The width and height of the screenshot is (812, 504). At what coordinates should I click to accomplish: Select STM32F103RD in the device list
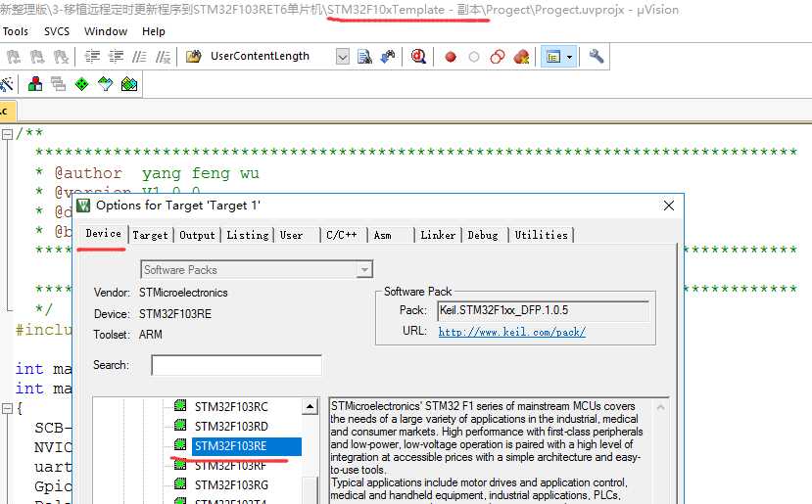[231, 427]
